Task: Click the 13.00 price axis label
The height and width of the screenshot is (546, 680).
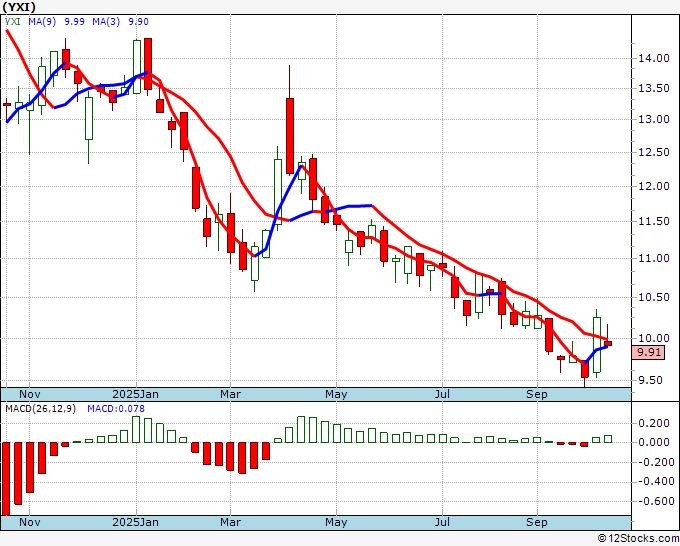Action: (x=654, y=119)
